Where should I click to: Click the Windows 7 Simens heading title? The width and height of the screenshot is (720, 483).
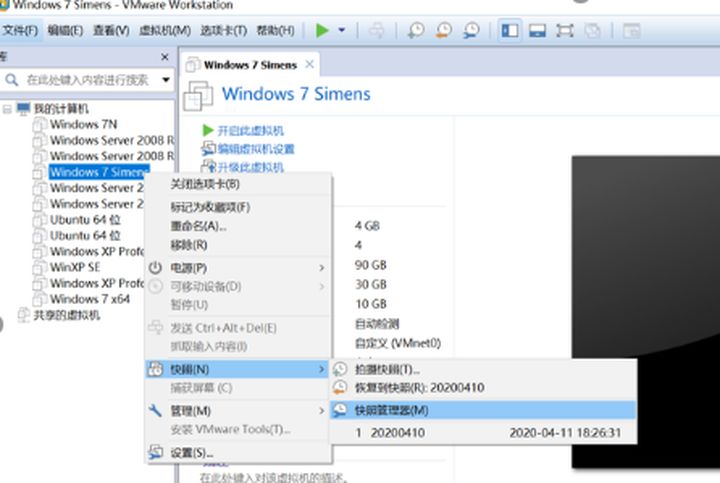pyautogui.click(x=296, y=94)
